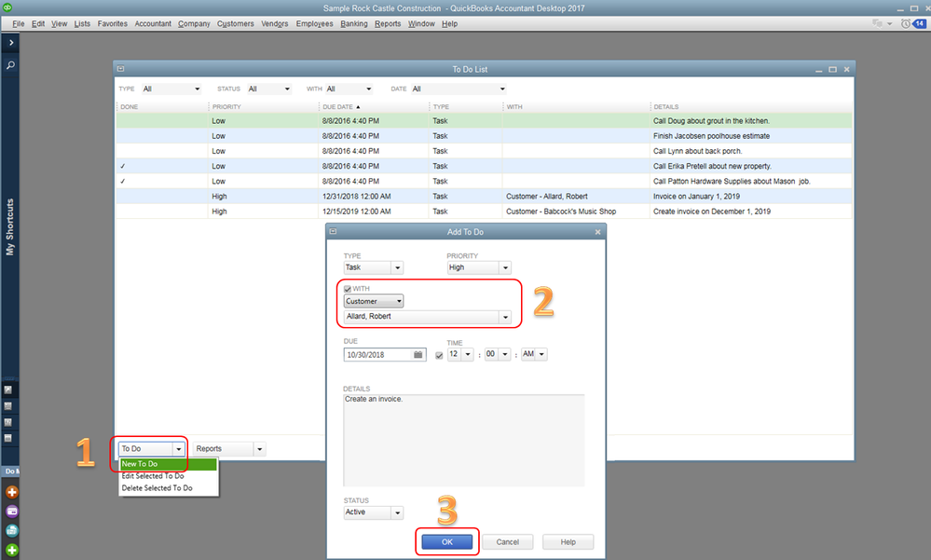Screen dimensions: 931x560
Task: Click the second gray sidebar shortcut icon
Action: pyautogui.click(x=8, y=406)
